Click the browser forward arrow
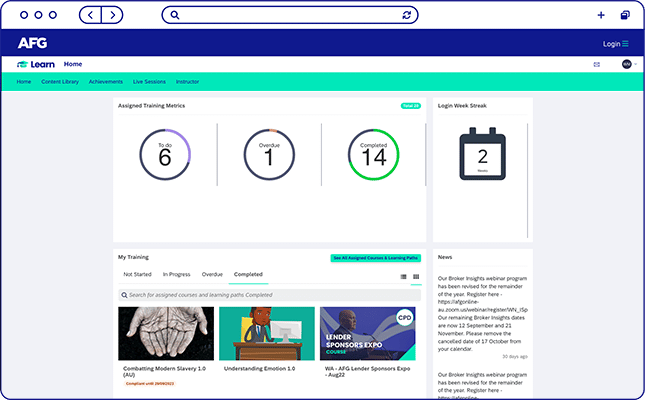Screen dimensions: 645x400 [x=113, y=15]
